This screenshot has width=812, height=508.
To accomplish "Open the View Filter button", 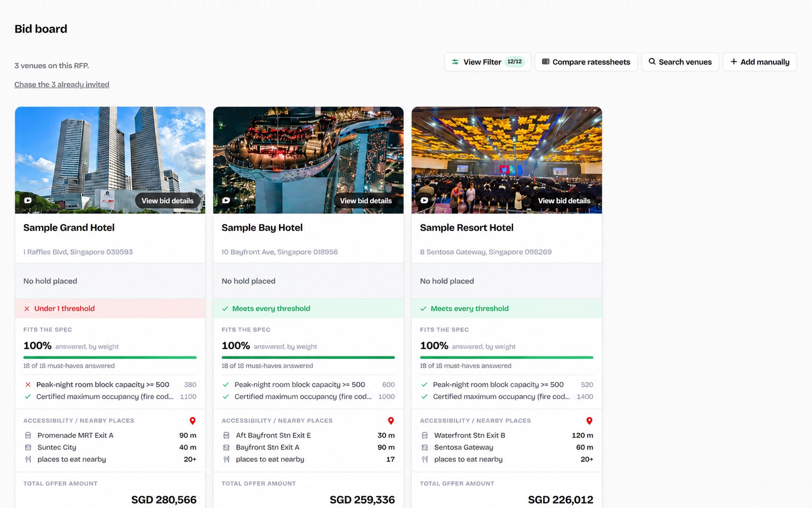I will point(488,62).
